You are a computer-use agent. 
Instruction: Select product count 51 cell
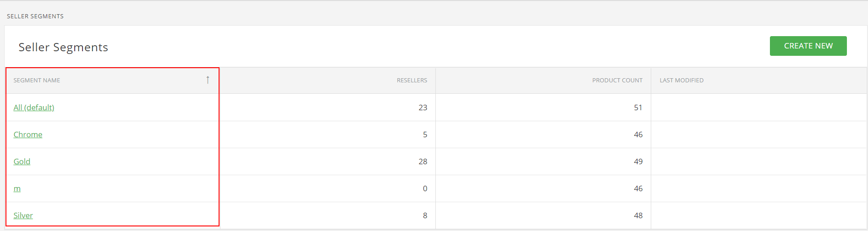point(638,107)
